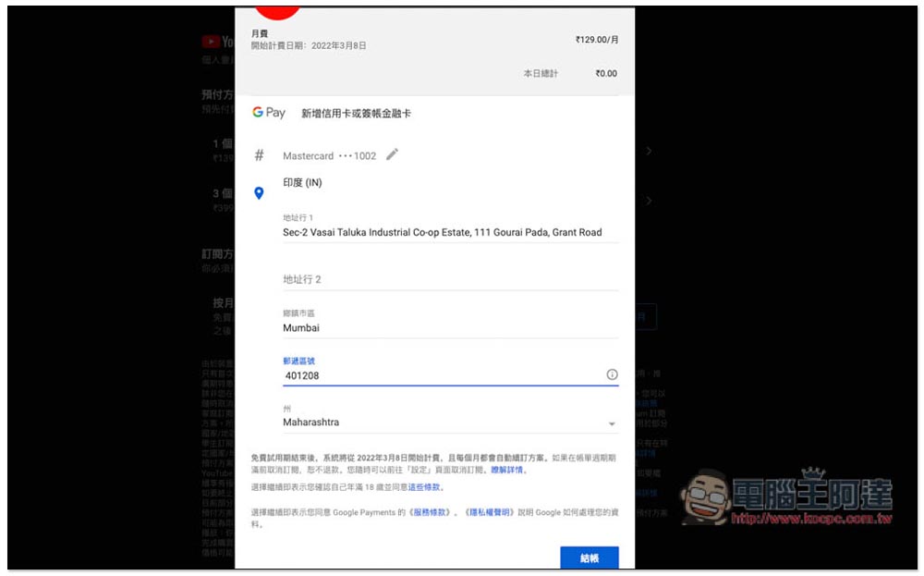Click the empty 地址行 2 input field
The image size is (924, 576).
tap(451, 279)
